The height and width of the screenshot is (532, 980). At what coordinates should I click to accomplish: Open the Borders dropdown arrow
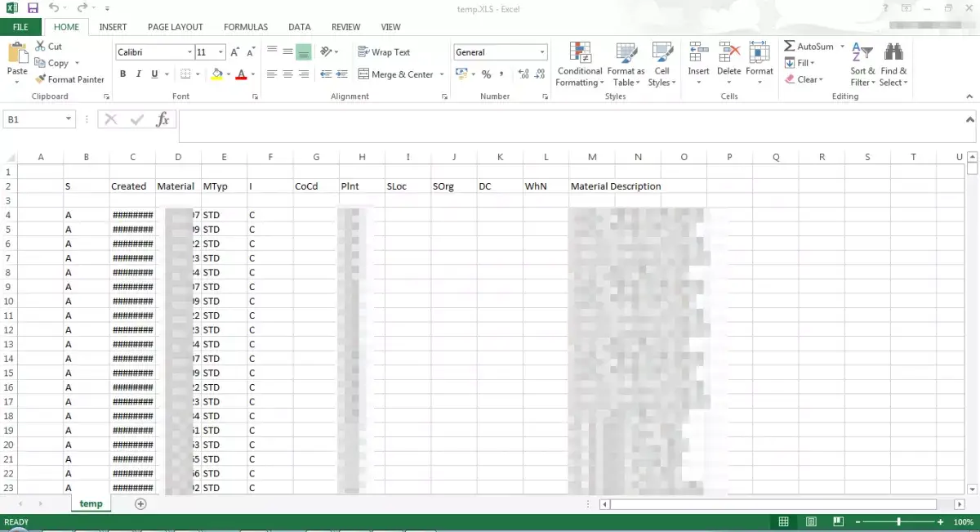[x=198, y=74]
